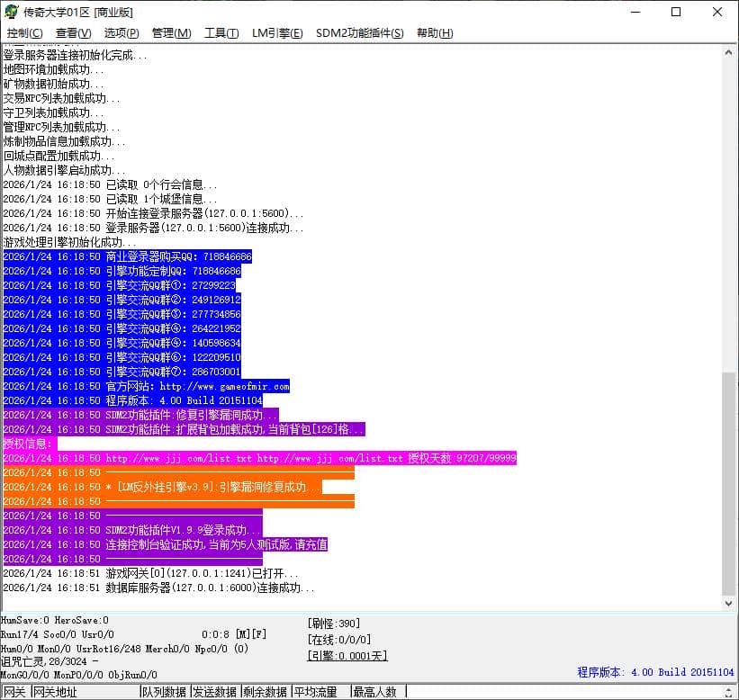Maximize the 传奇大学01区 window
This screenshot has height=700, width=739.
(676, 12)
